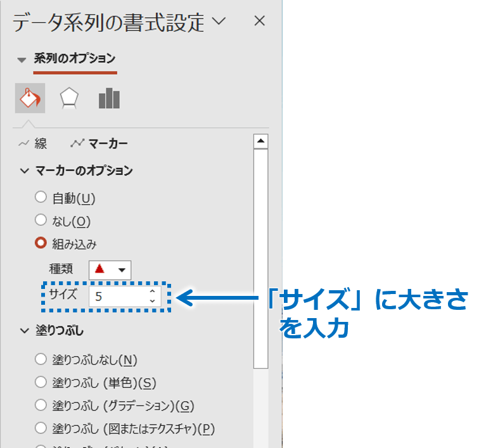
Task: Open the 種類 marker type dropdown
Action: [x=110, y=270]
